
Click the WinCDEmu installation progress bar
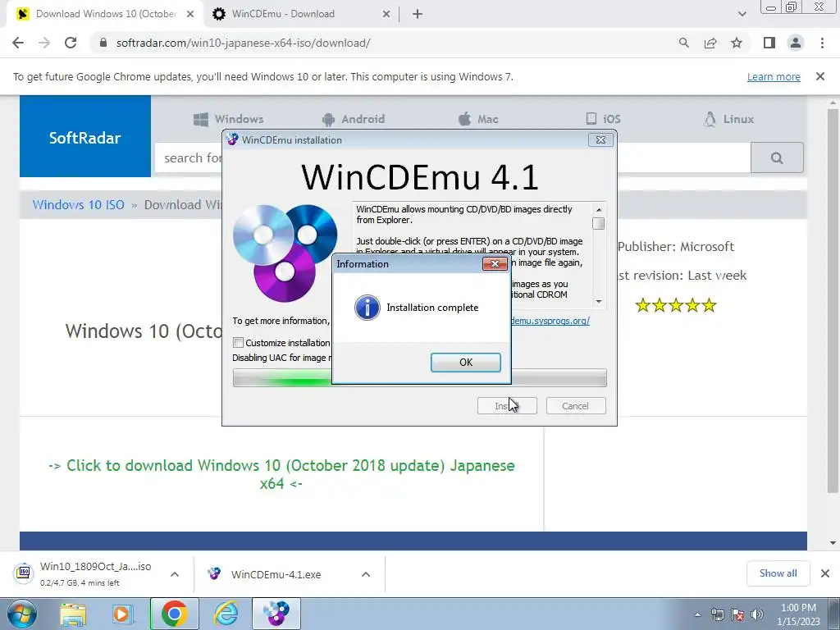(x=419, y=377)
